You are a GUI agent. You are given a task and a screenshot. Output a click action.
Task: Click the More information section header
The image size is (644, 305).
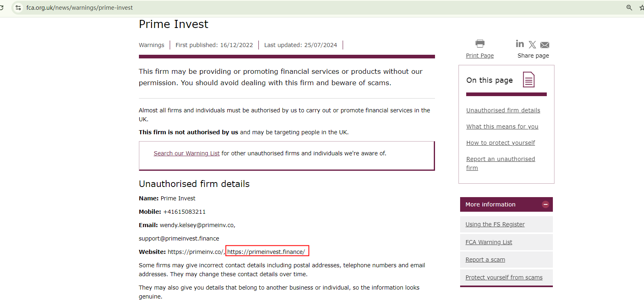pos(490,204)
